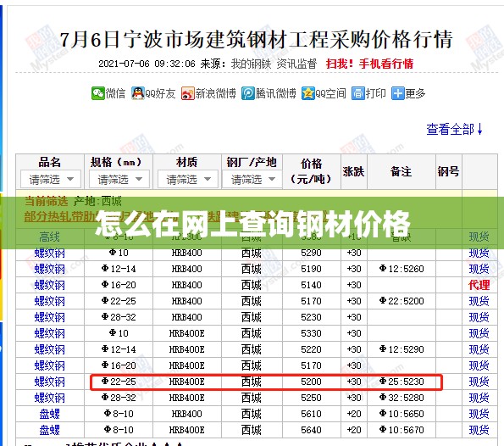Select the price cell 5140

311,285
